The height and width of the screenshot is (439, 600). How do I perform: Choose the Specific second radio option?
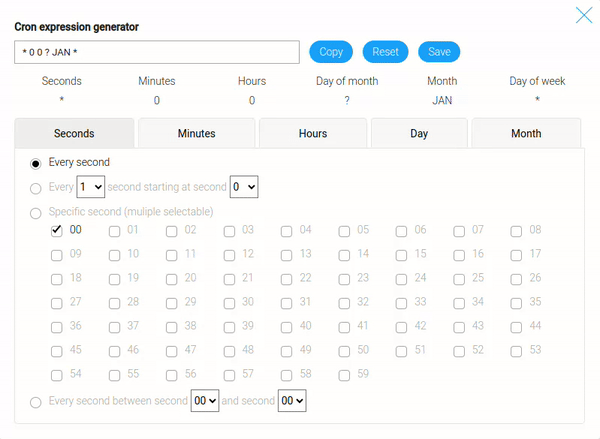coord(37,213)
